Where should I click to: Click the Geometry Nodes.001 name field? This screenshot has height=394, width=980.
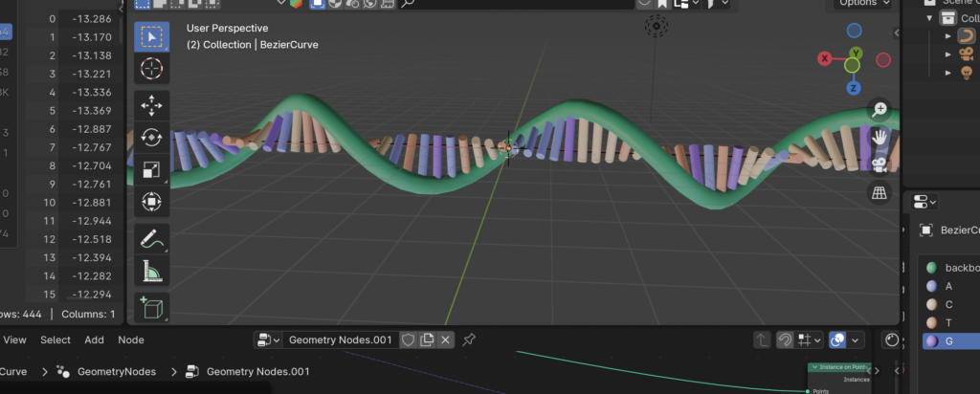point(340,339)
